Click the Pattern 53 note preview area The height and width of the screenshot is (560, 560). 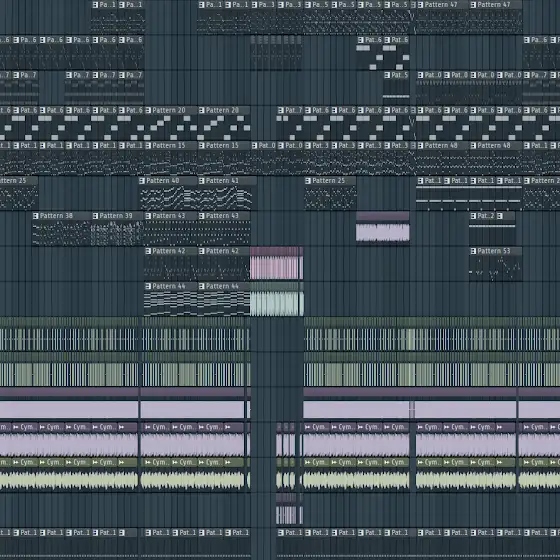click(495, 268)
